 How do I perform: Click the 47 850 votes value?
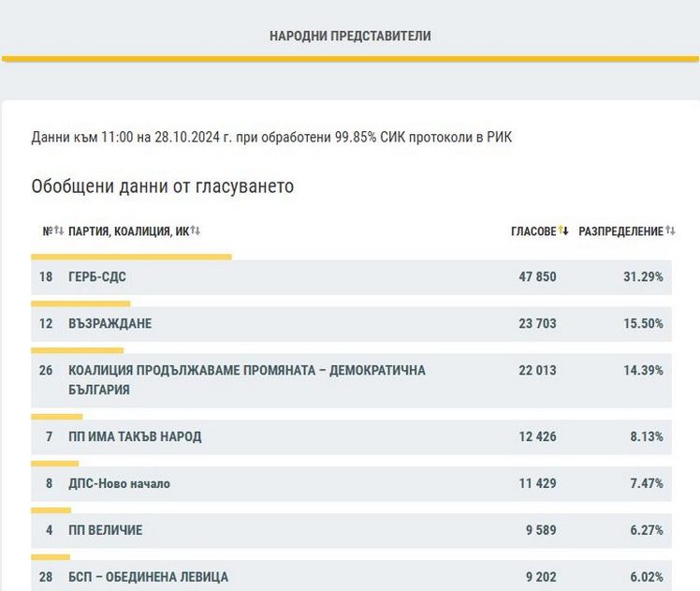(537, 277)
